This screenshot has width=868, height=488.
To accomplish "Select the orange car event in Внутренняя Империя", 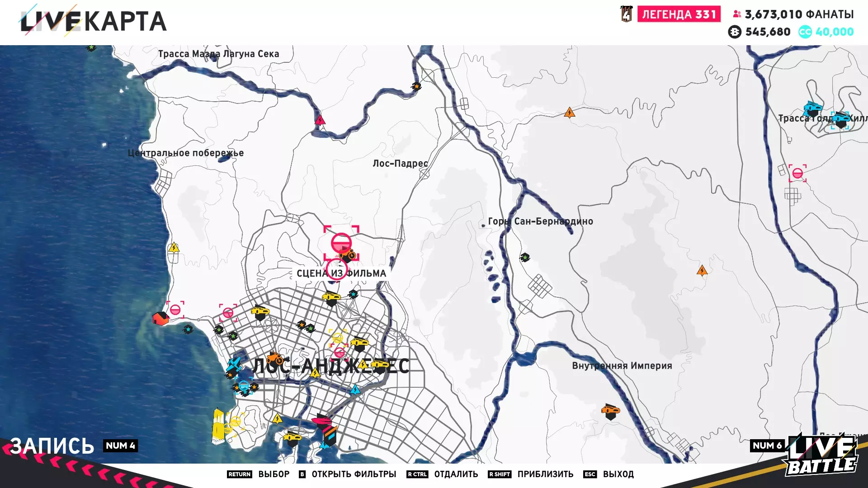I will 610,411.
